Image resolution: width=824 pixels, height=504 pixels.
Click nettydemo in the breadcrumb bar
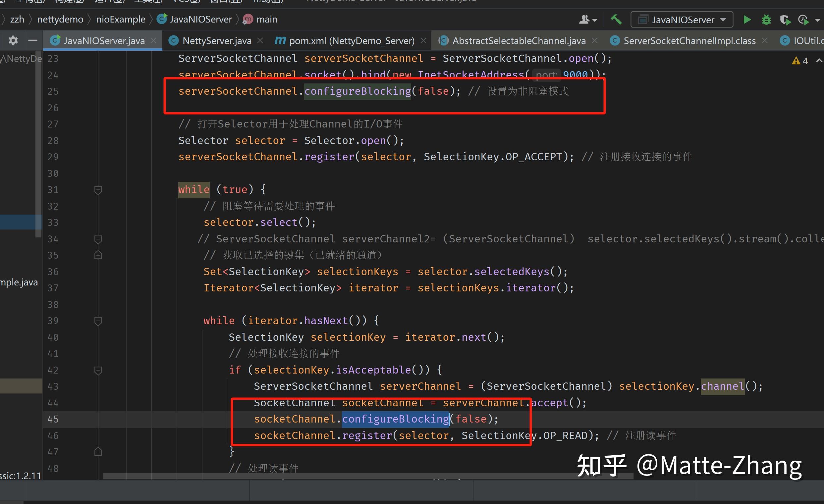60,20
